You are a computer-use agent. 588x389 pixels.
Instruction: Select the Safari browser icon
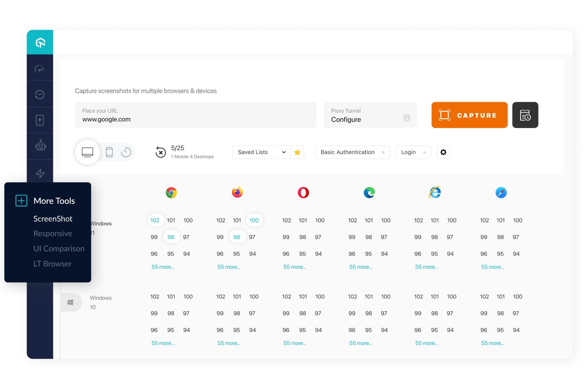click(501, 192)
